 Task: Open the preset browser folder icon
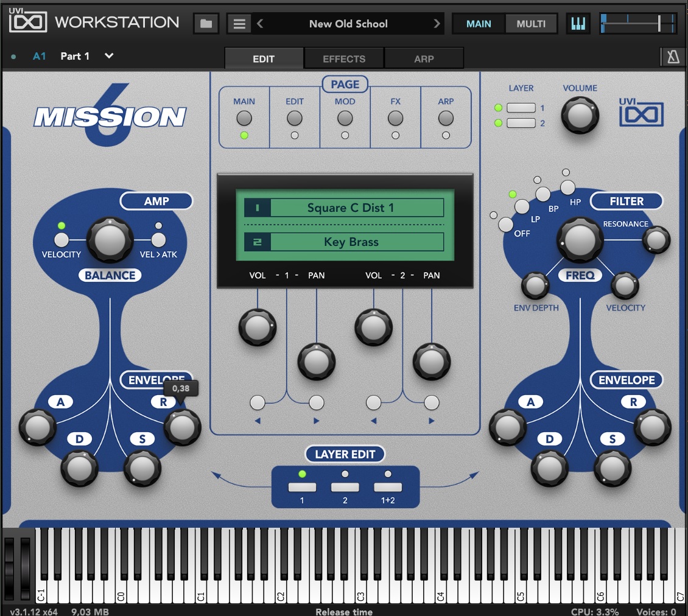click(x=206, y=24)
